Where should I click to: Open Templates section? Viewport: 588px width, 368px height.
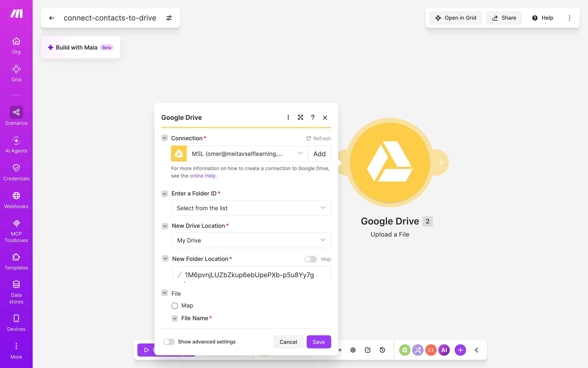(x=16, y=262)
